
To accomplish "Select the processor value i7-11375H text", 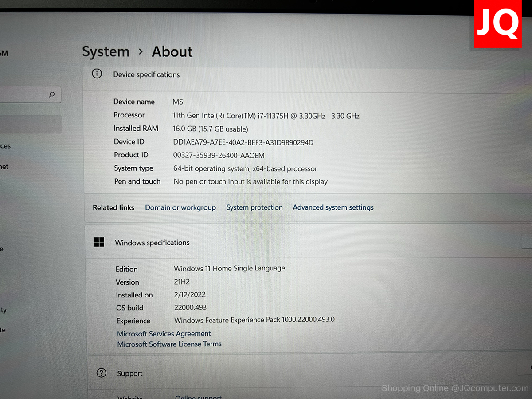I will pyautogui.click(x=266, y=116).
